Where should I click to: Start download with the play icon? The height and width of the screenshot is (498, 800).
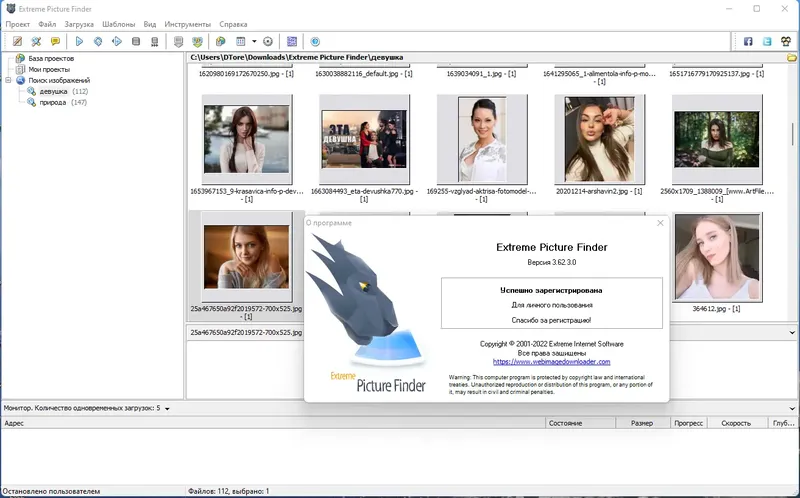click(79, 41)
